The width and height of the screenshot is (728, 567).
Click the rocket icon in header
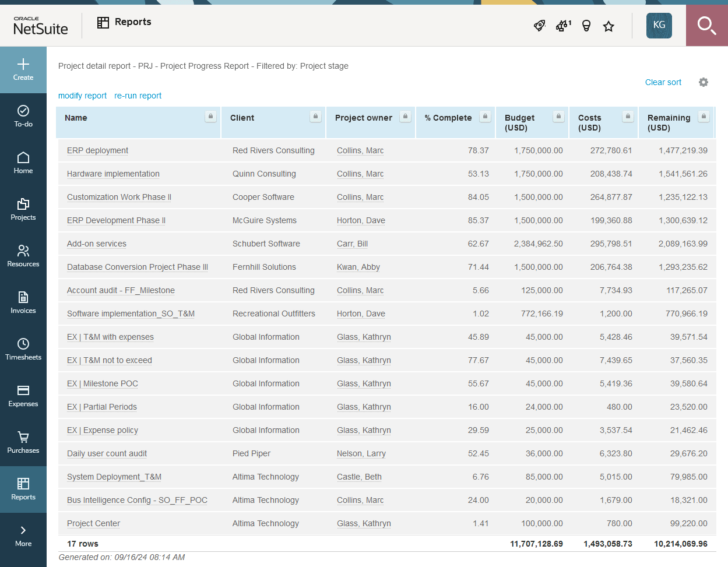[540, 26]
